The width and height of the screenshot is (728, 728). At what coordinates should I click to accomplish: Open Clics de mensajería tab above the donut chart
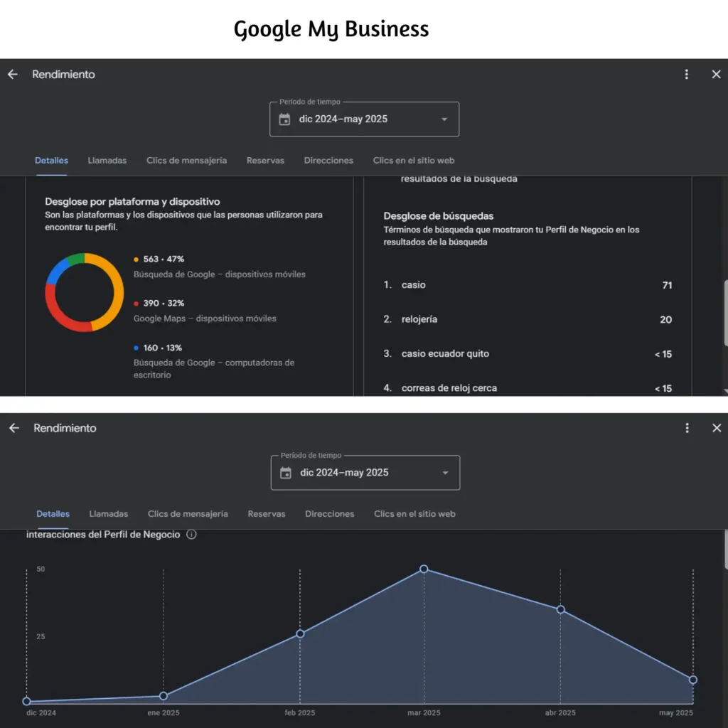187,161
